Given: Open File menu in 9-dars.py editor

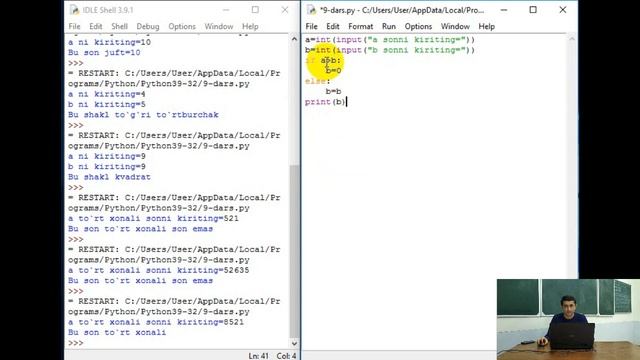Looking at the screenshot, I should coord(311,27).
